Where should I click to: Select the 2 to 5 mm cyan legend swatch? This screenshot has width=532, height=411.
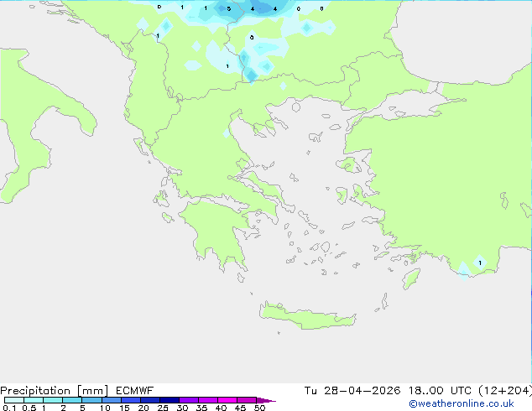[x=72, y=400]
